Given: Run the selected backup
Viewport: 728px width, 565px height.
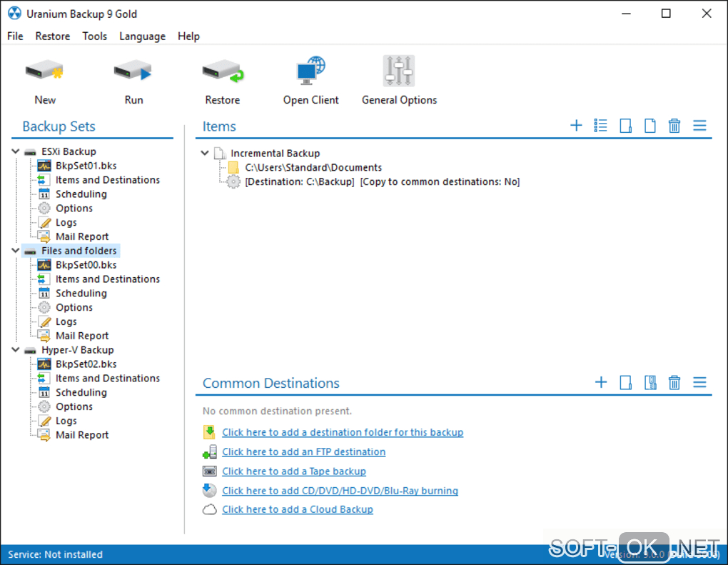Looking at the screenshot, I should tap(133, 81).
